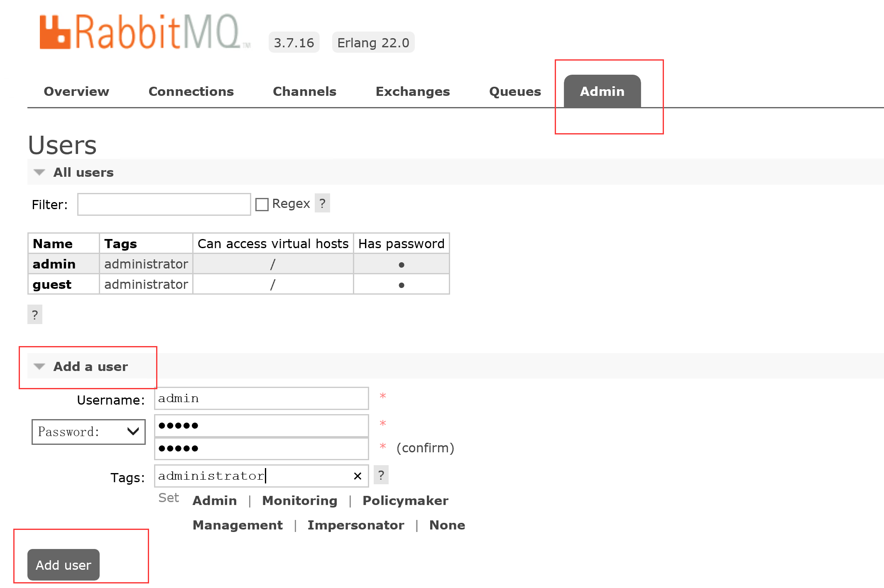Set the Policymaker tag link
The image size is (884, 588).
(x=405, y=500)
